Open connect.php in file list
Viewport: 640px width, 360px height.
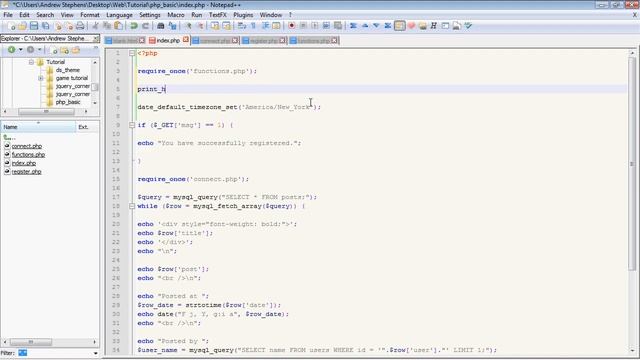[27, 146]
